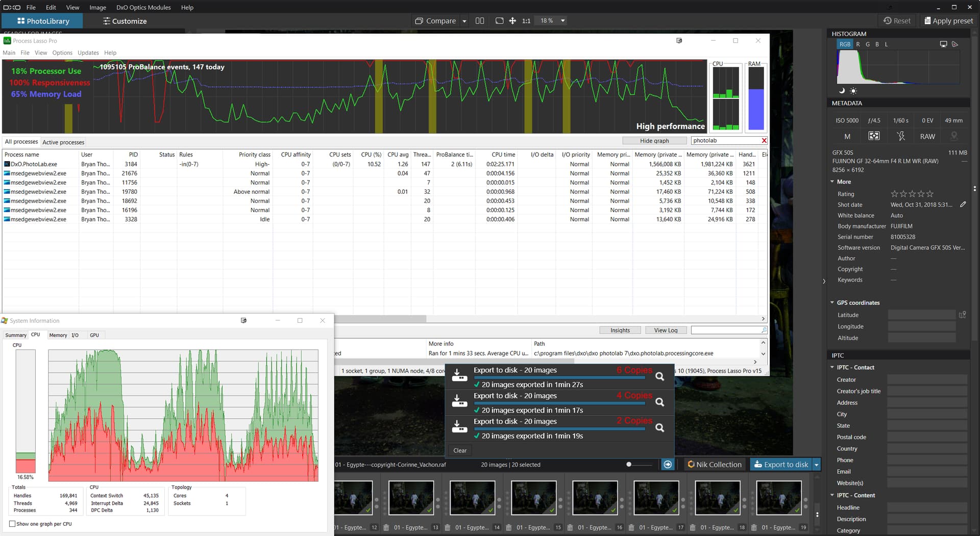The image size is (980, 536).
Task: Click the Process Lasso horizontal scrollbar
Action: [380, 319]
